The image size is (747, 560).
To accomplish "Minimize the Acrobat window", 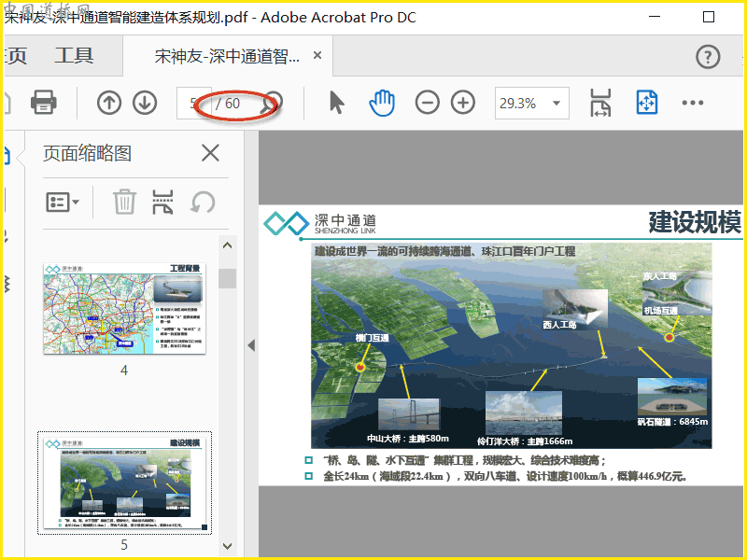I will point(655,17).
